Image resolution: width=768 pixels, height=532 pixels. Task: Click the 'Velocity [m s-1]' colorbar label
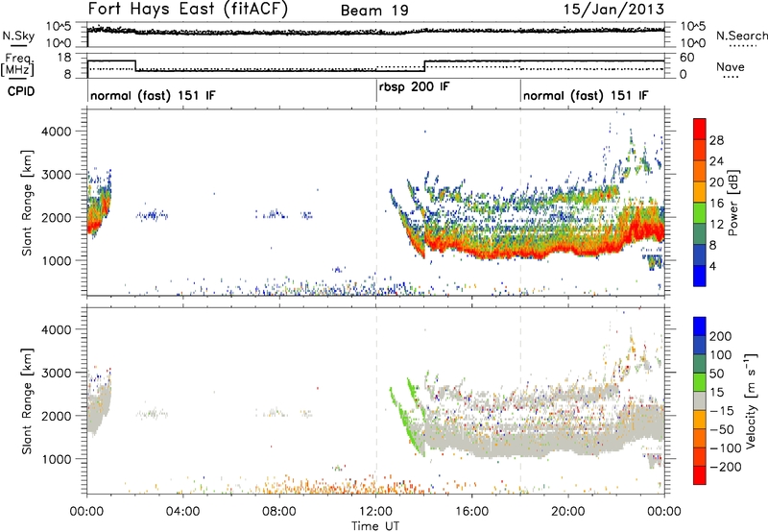(750, 401)
